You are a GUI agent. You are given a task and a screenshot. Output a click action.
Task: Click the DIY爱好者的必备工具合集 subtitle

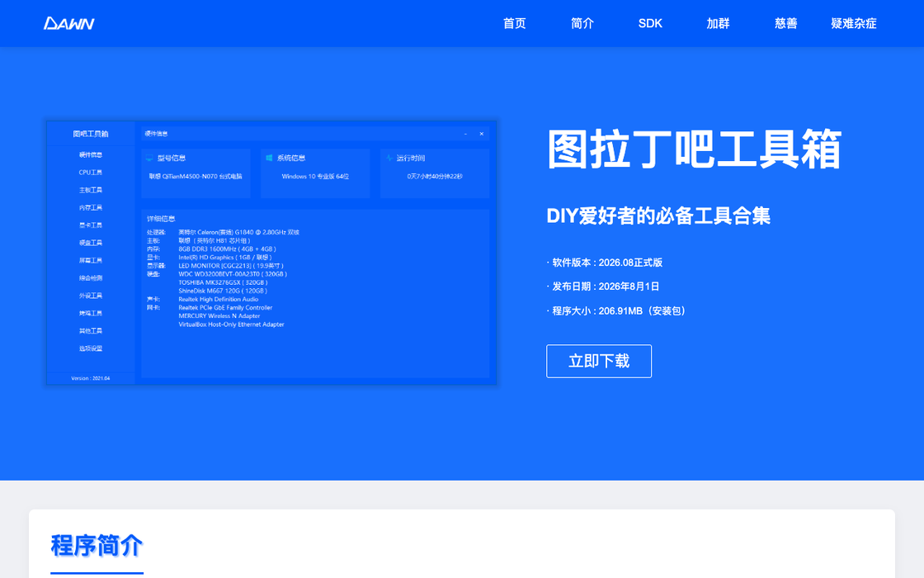click(658, 216)
